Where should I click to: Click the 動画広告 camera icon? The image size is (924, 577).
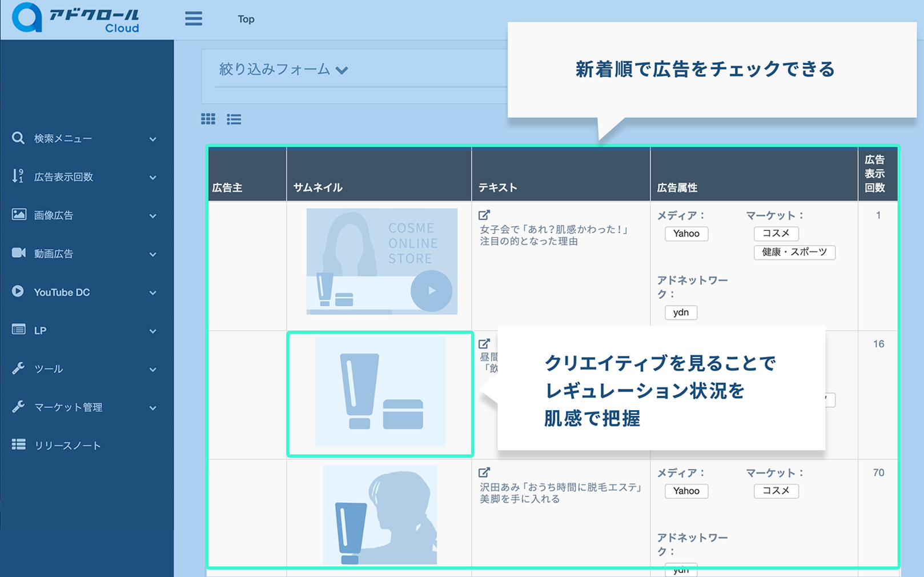coord(17,254)
